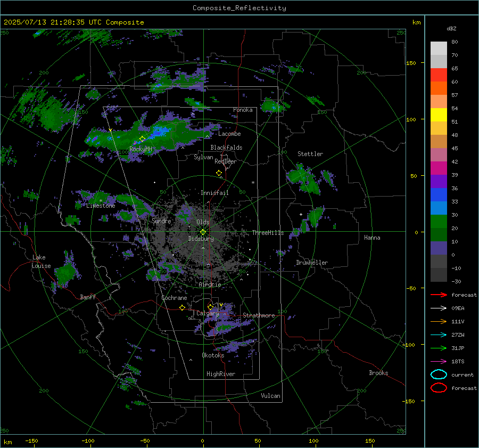Select the Didsbury label at radar center
Image resolution: width=479 pixels, height=448 pixels.
point(201,239)
